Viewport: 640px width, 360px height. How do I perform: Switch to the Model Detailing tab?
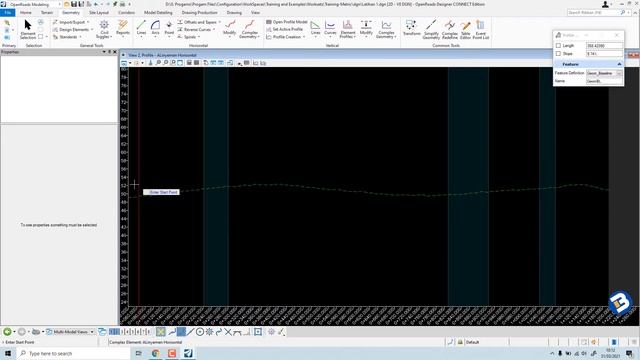coord(158,13)
